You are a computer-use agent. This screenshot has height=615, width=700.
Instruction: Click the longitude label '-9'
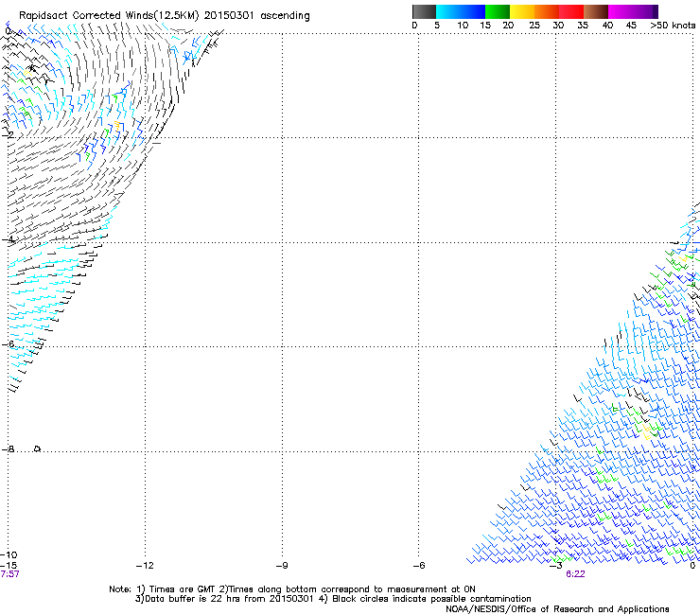click(x=282, y=566)
